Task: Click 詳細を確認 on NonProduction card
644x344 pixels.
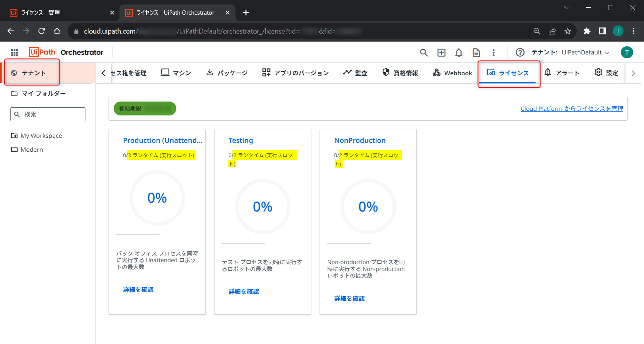Action: click(x=349, y=298)
